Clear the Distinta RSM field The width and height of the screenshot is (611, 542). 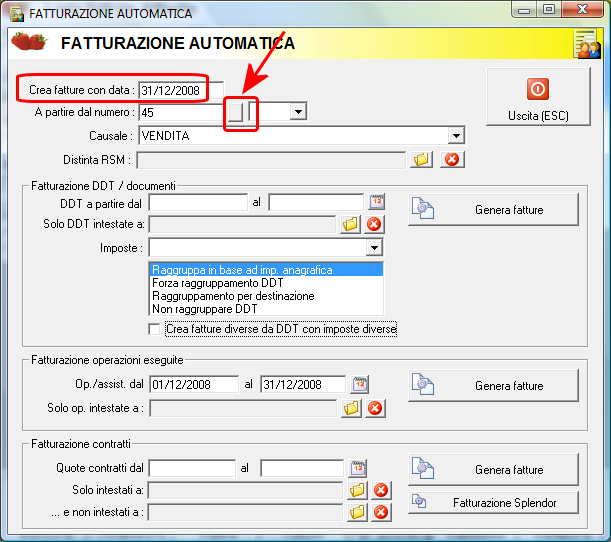tap(452, 159)
